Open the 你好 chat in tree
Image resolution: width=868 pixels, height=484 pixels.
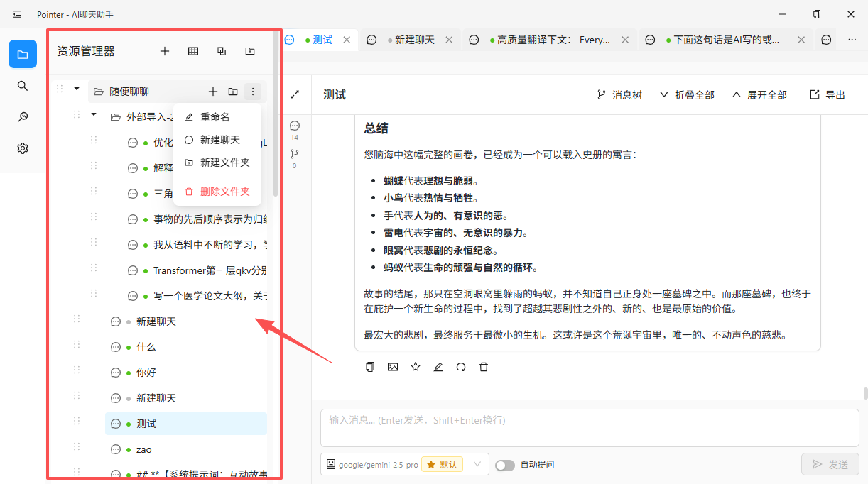pyautogui.click(x=186, y=373)
